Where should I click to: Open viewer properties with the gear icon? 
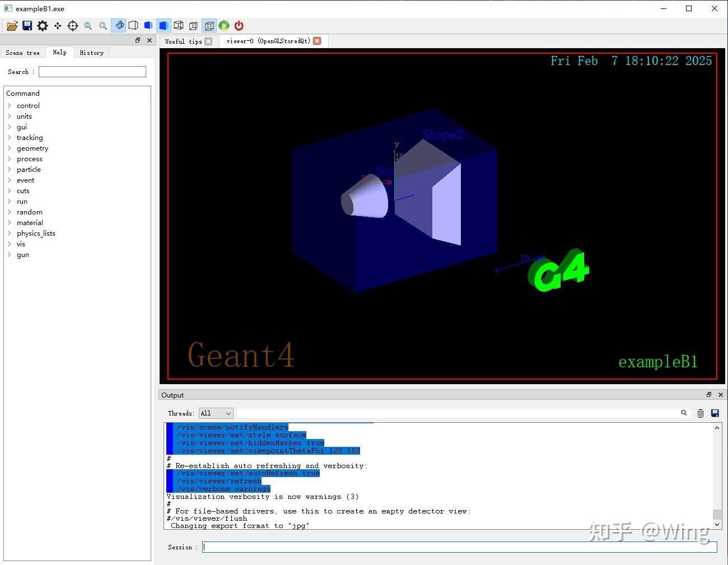coord(43,26)
